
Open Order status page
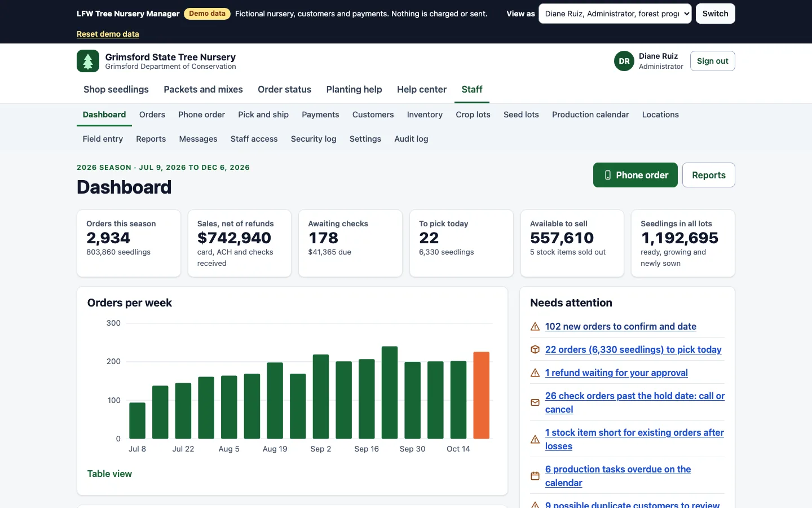point(284,89)
